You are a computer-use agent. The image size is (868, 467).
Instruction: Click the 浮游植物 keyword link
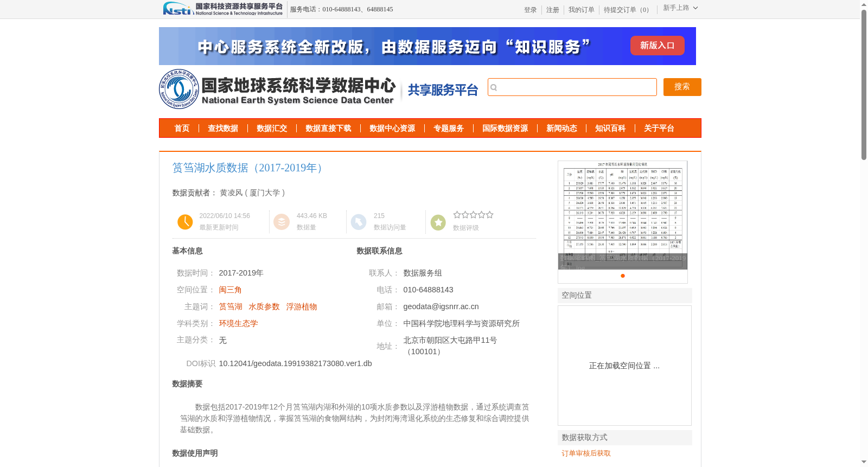click(302, 306)
